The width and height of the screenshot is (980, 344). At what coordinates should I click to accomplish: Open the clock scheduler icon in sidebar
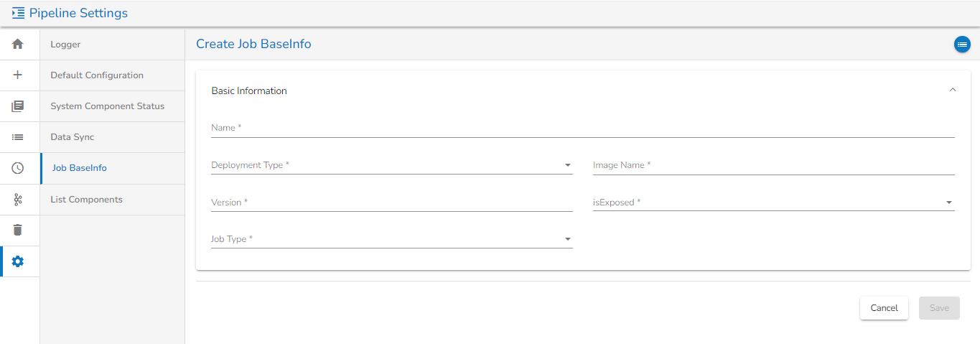click(18, 168)
